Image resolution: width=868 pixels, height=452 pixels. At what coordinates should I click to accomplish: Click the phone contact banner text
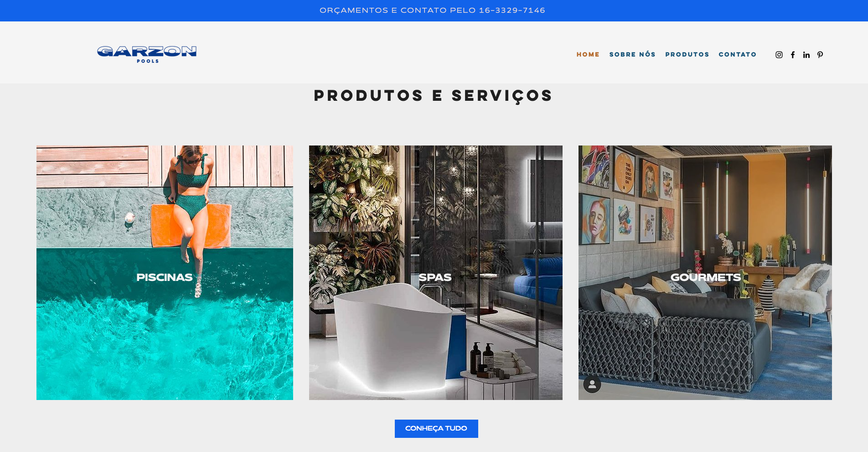tap(432, 10)
